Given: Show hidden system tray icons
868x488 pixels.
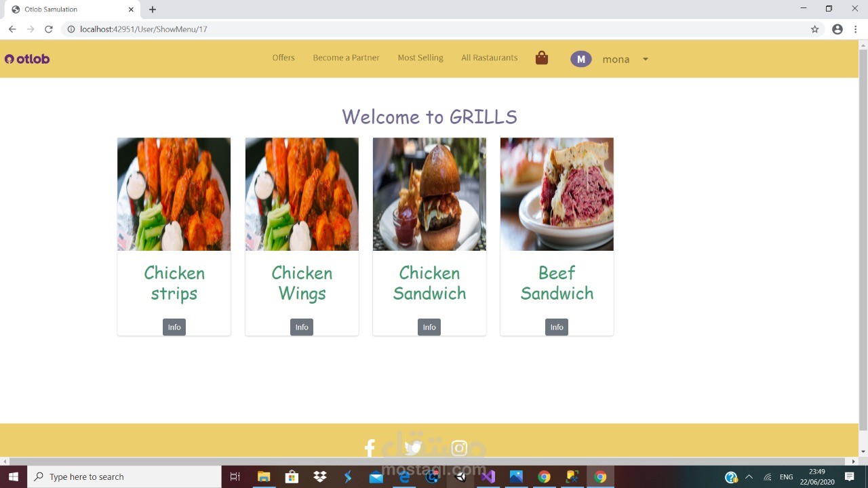Looking at the screenshot, I should [749, 476].
